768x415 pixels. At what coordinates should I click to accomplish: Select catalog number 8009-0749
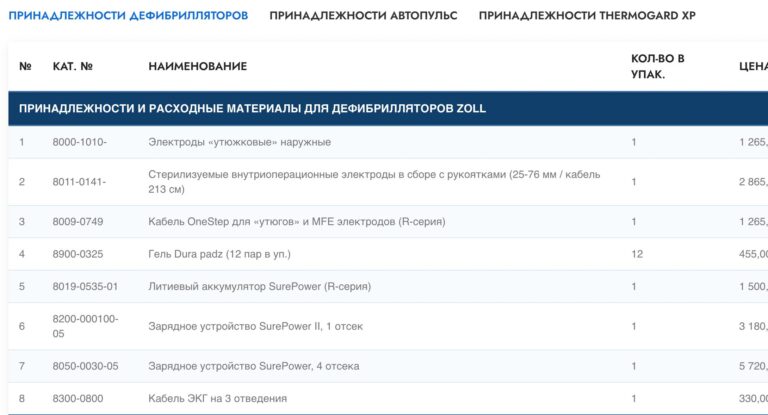click(x=78, y=221)
